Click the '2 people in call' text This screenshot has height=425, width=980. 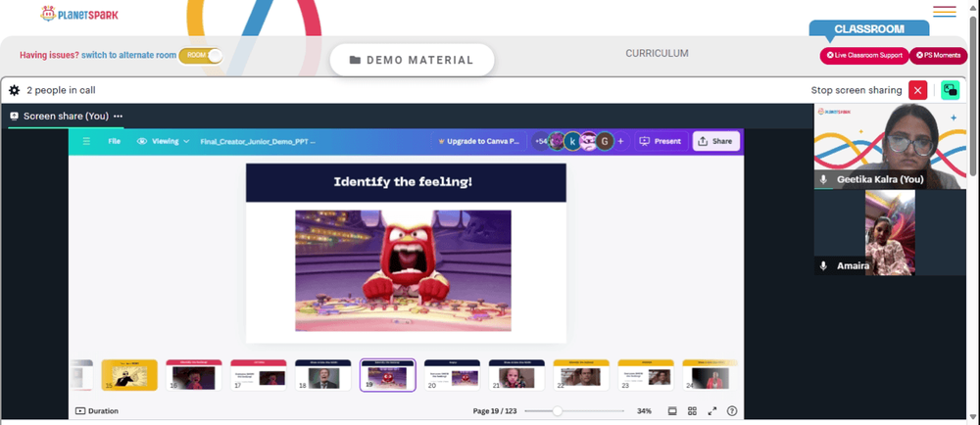[x=61, y=90]
